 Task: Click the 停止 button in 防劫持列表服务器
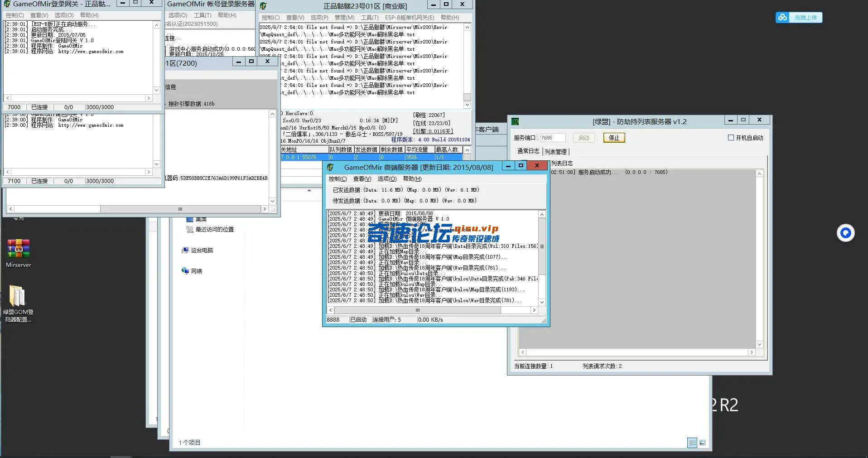click(614, 138)
